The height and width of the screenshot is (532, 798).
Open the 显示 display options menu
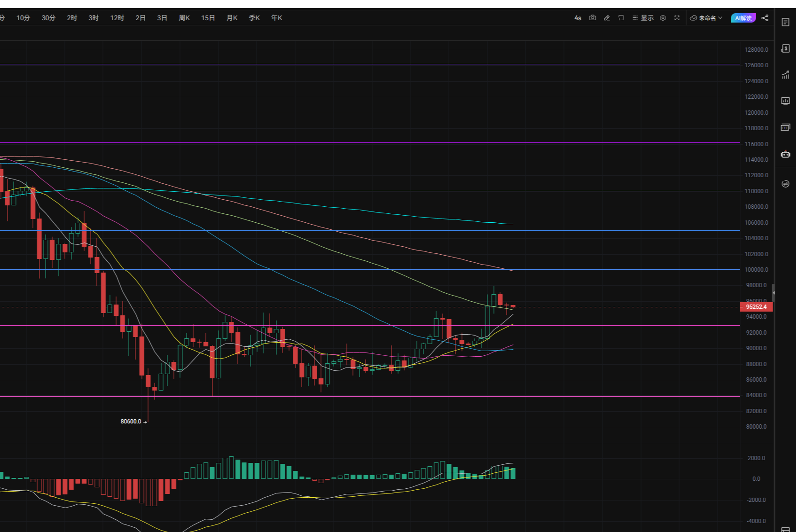click(643, 18)
